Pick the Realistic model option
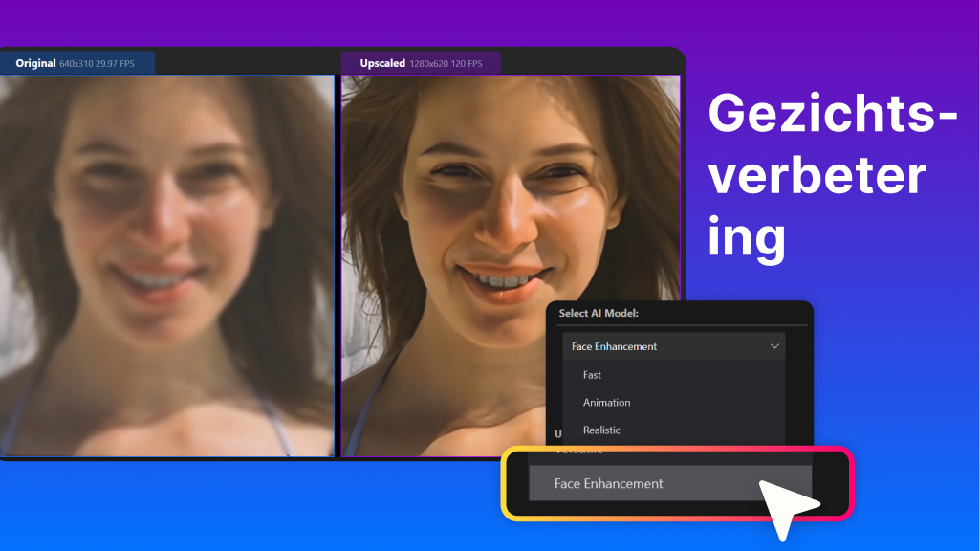Image resolution: width=980 pixels, height=551 pixels. tap(602, 430)
